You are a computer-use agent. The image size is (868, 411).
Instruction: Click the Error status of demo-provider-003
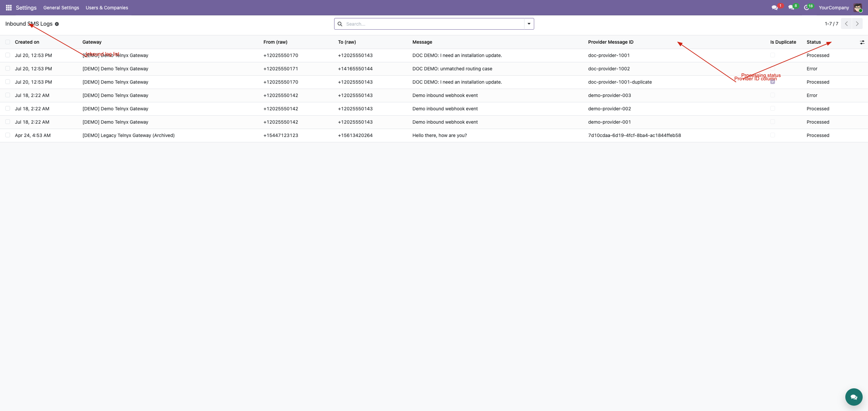point(812,95)
